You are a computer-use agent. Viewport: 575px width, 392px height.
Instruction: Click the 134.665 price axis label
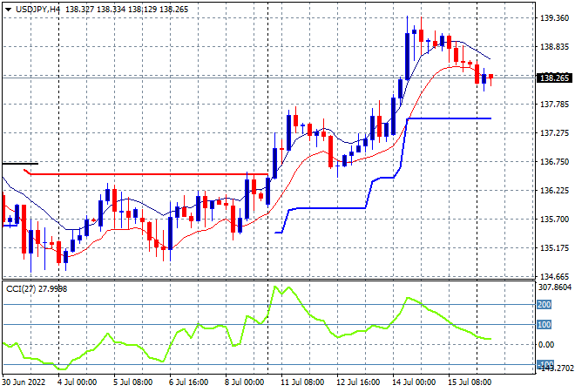554,276
